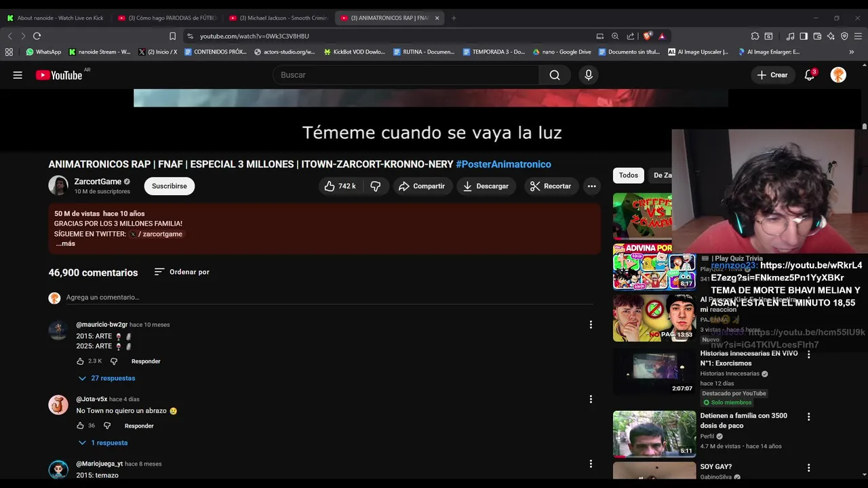
Task: Open ADIVINA POR quiz 8:17 thumbnail
Action: click(x=654, y=267)
